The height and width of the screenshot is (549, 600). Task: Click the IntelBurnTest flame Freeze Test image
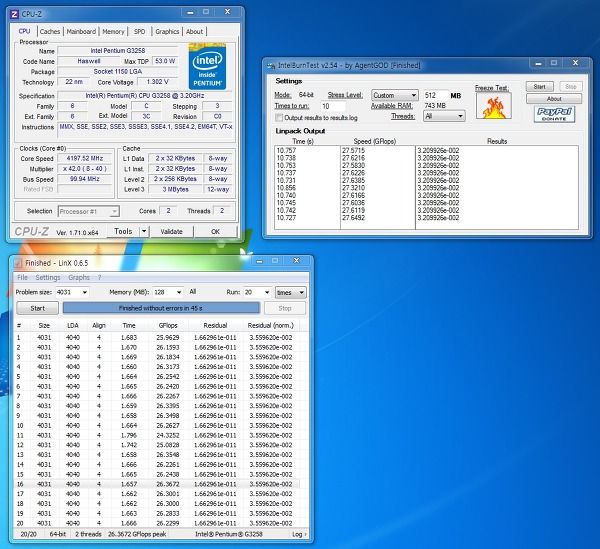coord(494,106)
